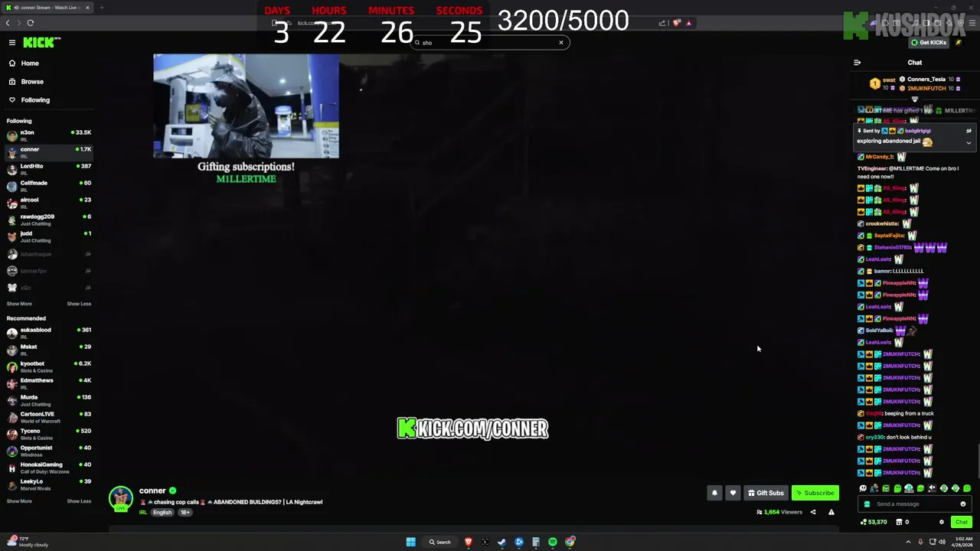Screen dimensions: 980x551
Task: Report stream with warning icon
Action: point(831,512)
